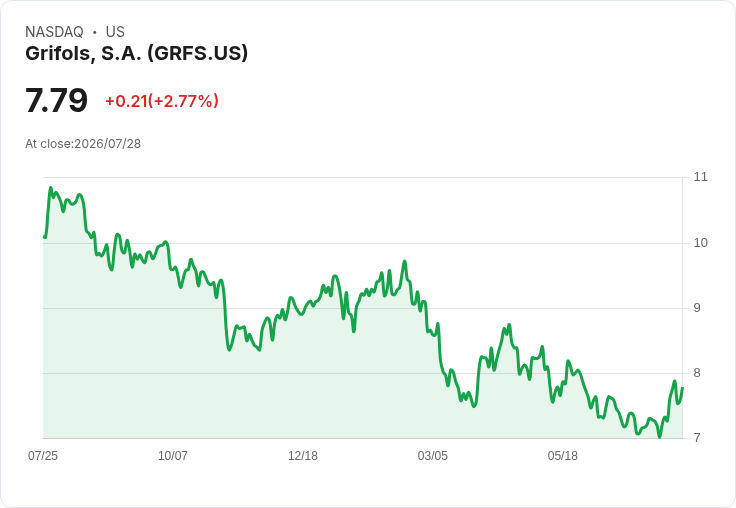This screenshot has height=508, width=736.
Task: Click the 05/18 date axis label
Action: click(562, 455)
